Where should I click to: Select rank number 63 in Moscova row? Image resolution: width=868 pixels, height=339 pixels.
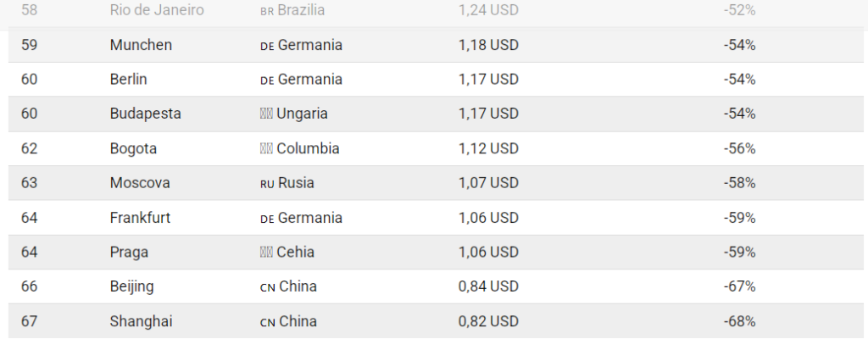(30, 183)
